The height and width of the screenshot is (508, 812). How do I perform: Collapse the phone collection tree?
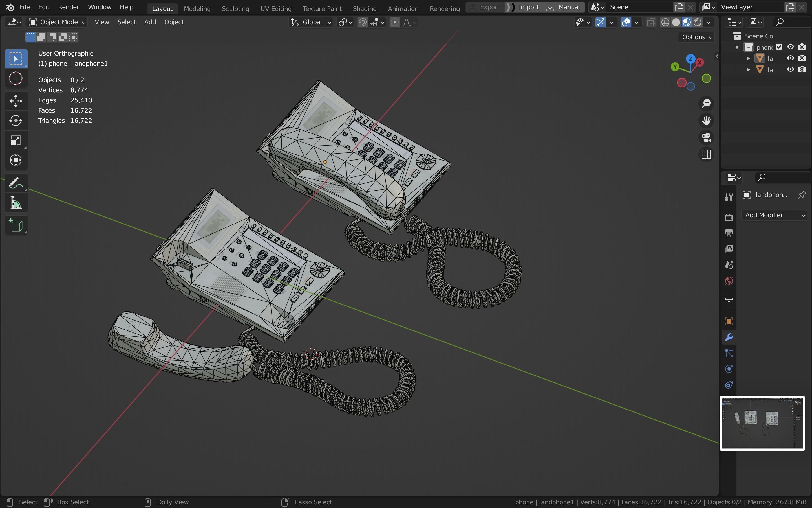737,47
